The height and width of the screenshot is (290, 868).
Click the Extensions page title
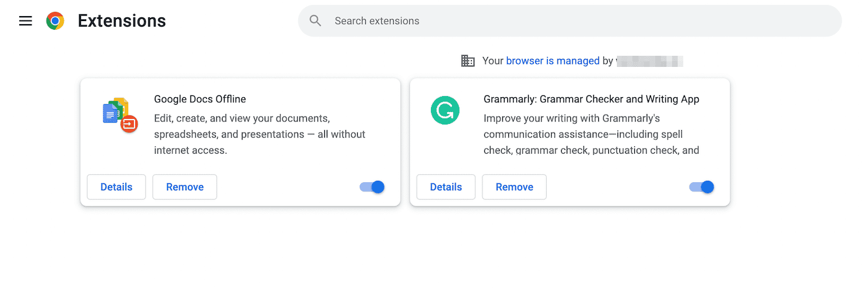pos(122,21)
